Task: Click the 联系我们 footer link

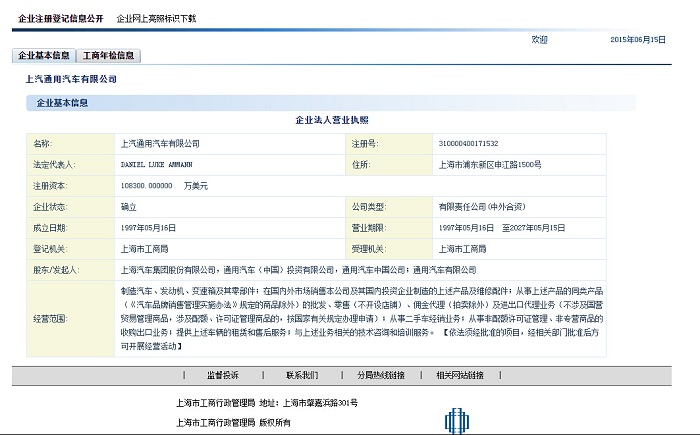Action: click(302, 375)
